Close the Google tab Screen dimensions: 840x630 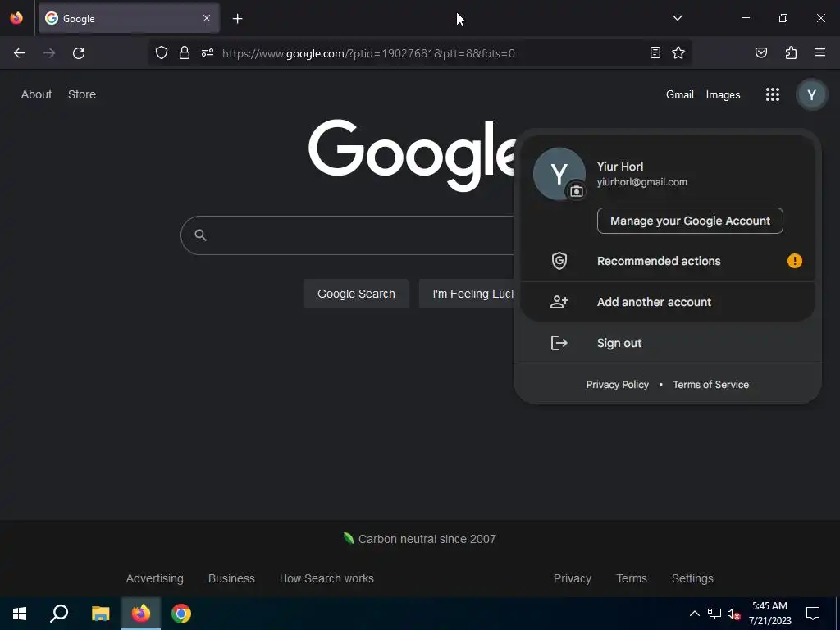[x=207, y=18]
